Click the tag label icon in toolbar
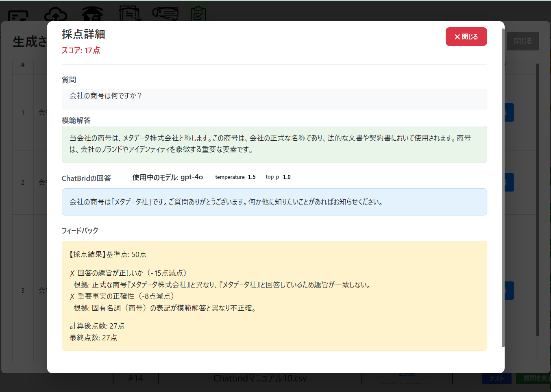The image size is (551, 392). point(165,14)
